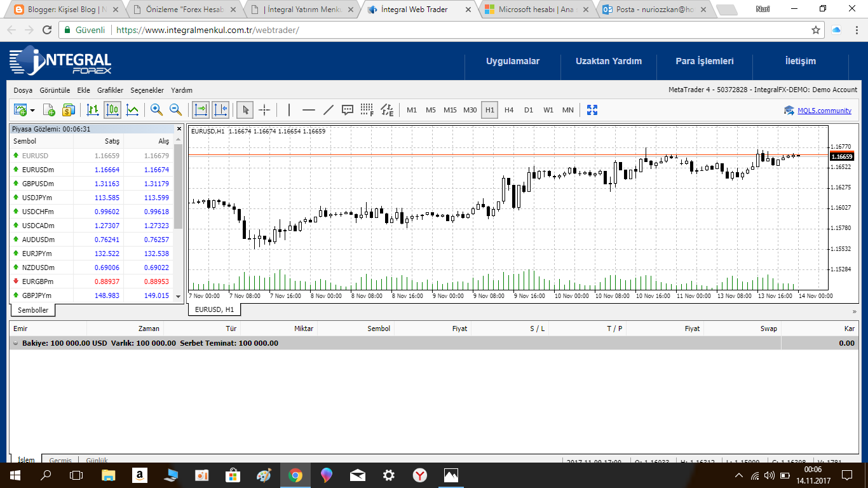Toggle fullscreen mode icon

click(x=592, y=110)
